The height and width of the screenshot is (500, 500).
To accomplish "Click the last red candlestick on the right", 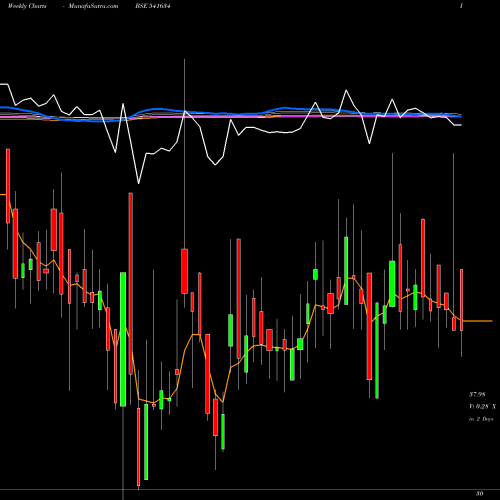I will (462, 300).
